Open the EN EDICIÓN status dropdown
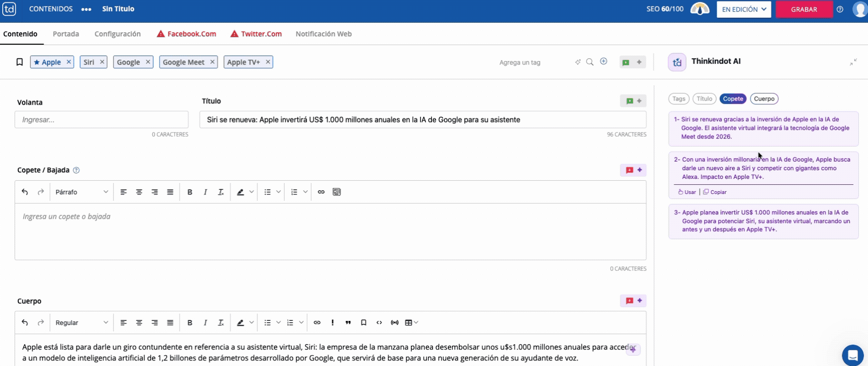This screenshot has width=868, height=366. click(x=744, y=9)
